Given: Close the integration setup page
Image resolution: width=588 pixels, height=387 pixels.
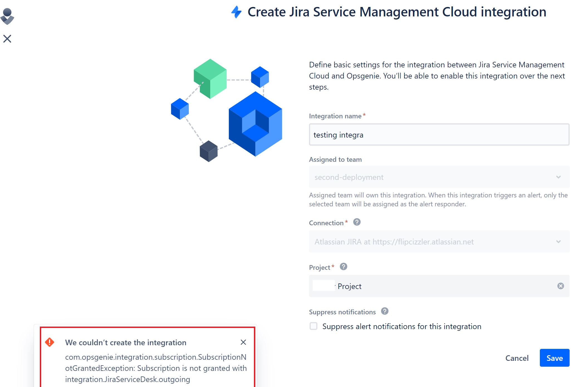Looking at the screenshot, I should click(7, 39).
